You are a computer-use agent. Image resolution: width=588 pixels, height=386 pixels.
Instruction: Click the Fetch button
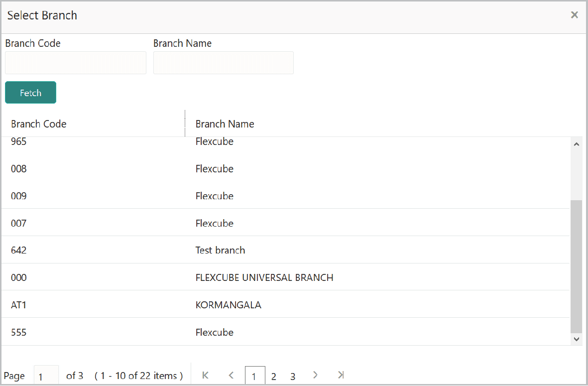[x=31, y=93]
